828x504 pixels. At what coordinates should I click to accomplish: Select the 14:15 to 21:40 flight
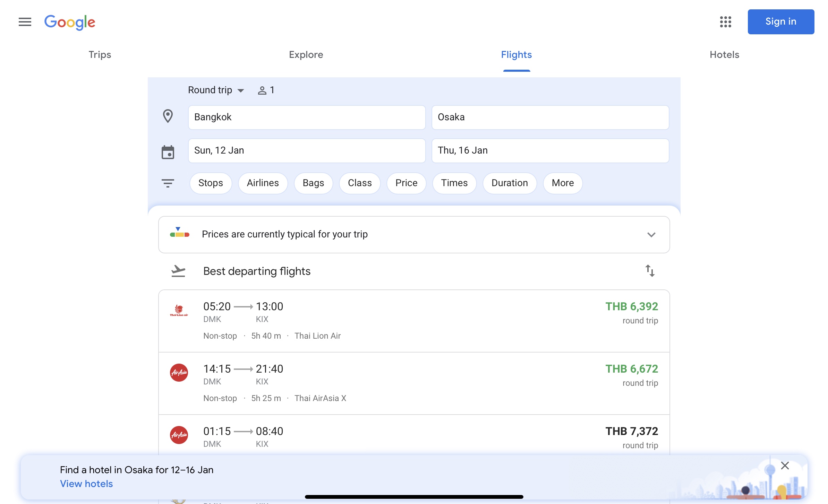coord(414,383)
